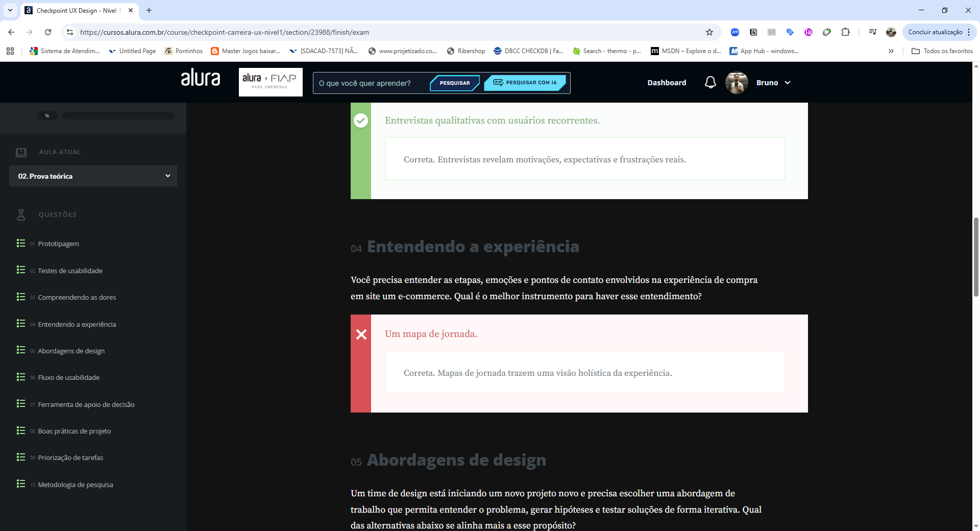Open the Chrome profile avatar
This screenshot has height=531, width=980.
(x=891, y=32)
